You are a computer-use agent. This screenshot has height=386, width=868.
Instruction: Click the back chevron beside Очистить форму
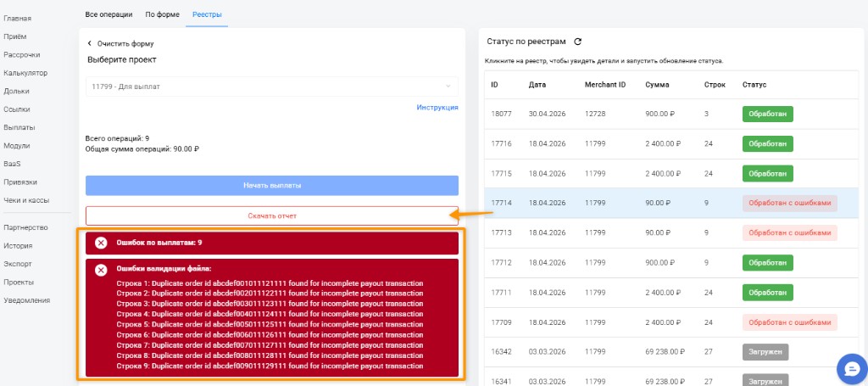click(90, 44)
